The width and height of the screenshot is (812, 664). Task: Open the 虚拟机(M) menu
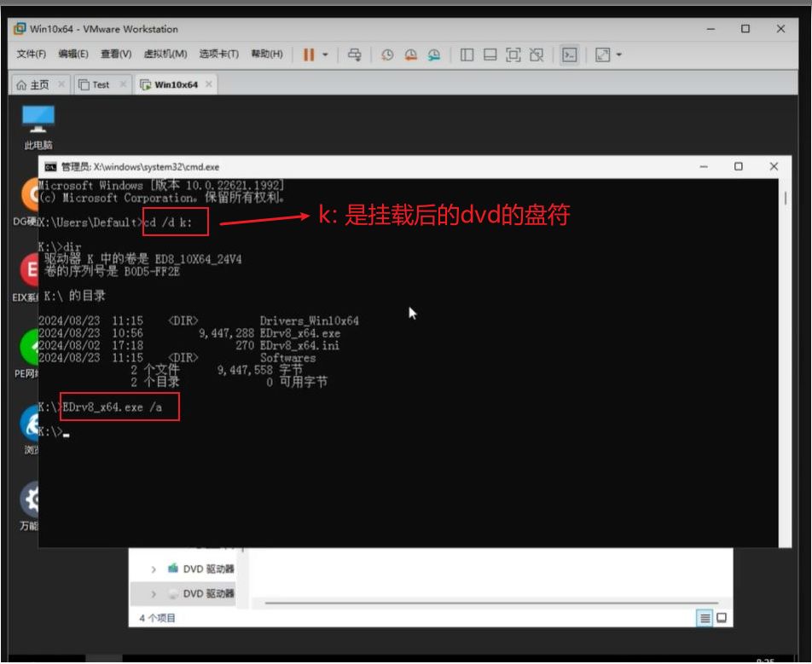(165, 55)
